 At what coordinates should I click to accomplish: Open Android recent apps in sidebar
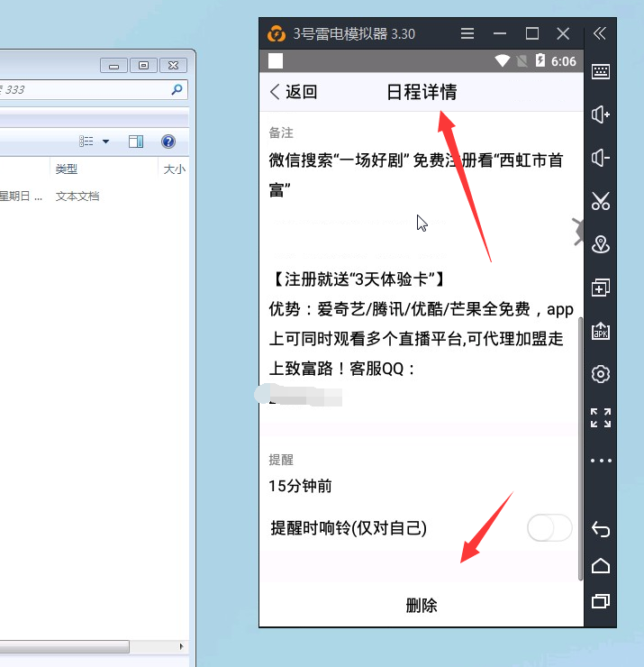pyautogui.click(x=600, y=601)
